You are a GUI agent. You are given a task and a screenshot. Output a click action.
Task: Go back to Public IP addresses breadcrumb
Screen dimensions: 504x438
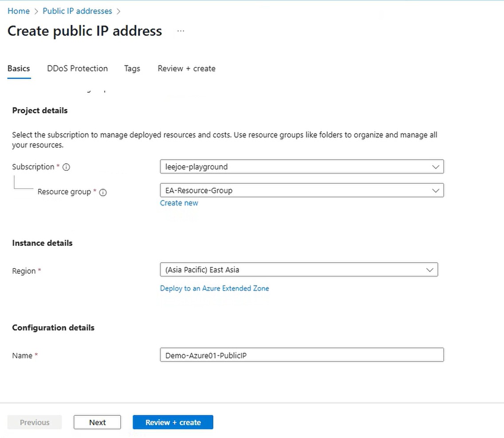(77, 11)
